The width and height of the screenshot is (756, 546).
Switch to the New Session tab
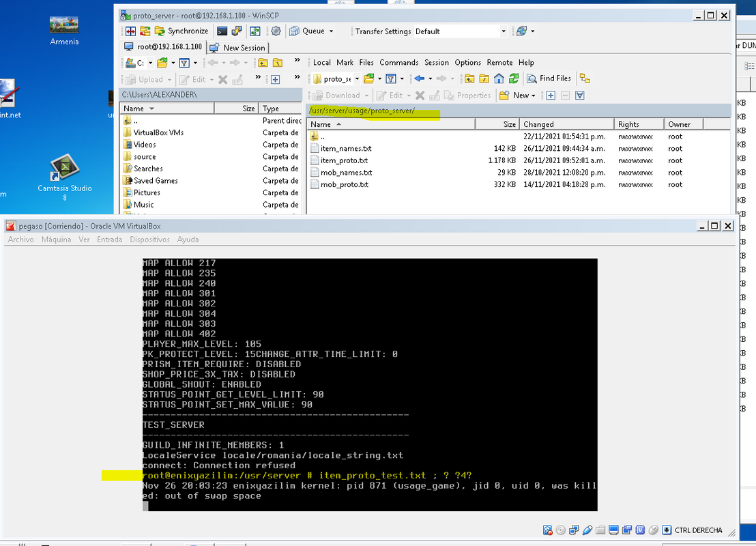point(238,47)
